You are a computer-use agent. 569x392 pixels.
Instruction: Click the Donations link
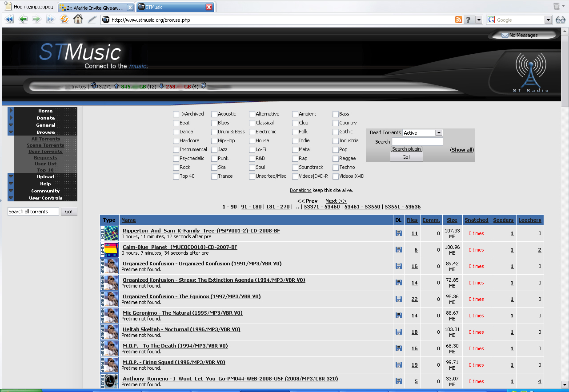301,190
